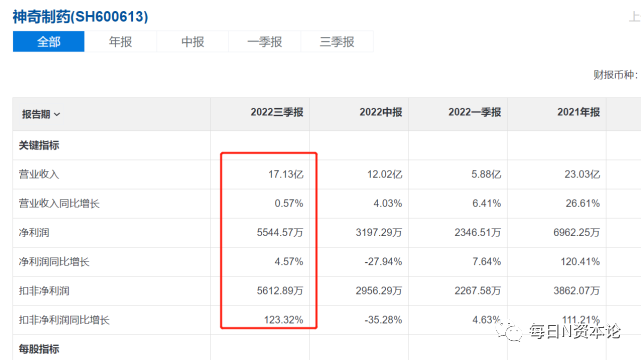
Task: Select the 123.32% value
Action: click(x=284, y=320)
